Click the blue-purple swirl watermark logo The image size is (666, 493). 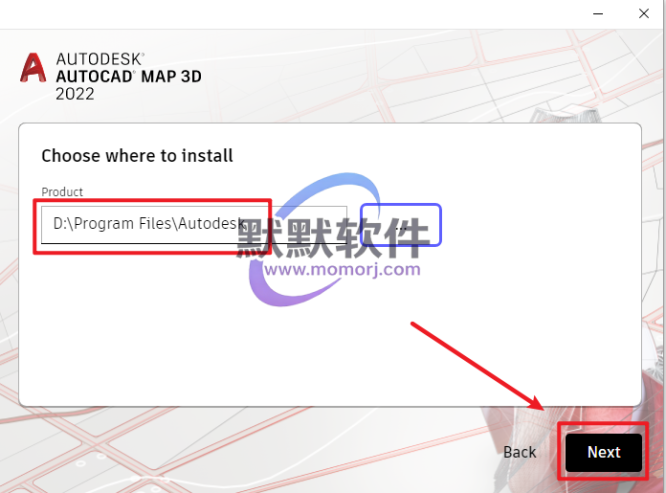(314, 239)
